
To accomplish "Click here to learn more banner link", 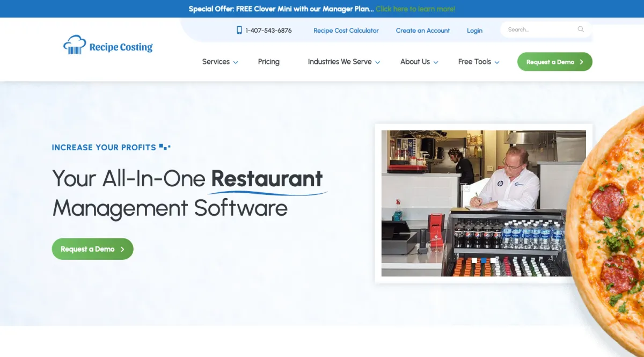I will (x=415, y=9).
